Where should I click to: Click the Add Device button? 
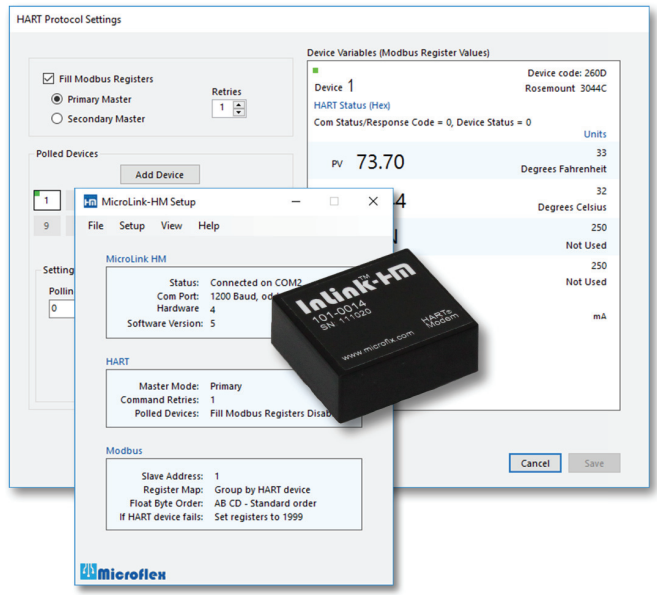[160, 174]
